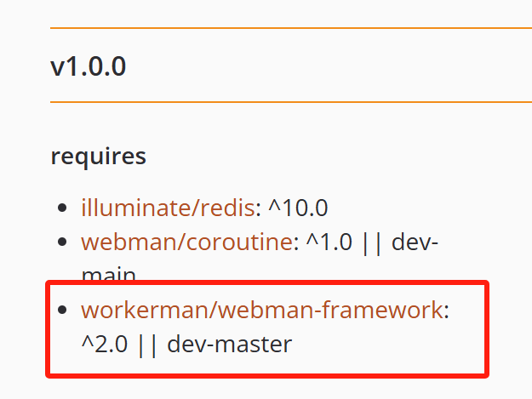Click the dev- text after ^1.0
Screen dimensions: 532x399
click(x=415, y=242)
